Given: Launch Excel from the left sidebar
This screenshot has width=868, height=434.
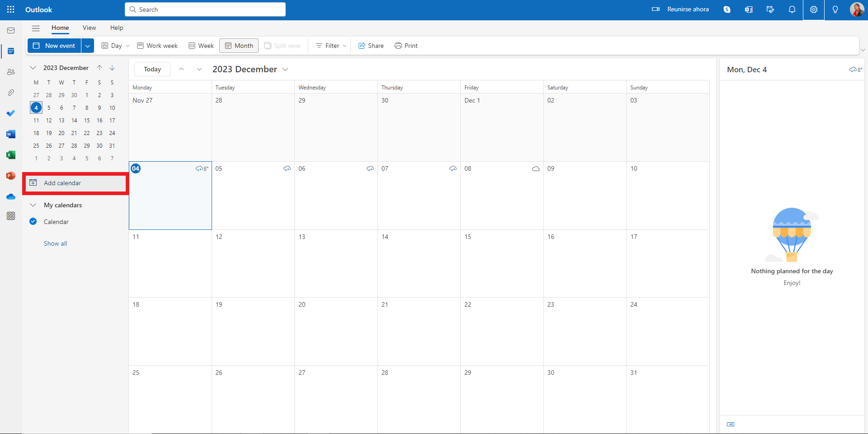Looking at the screenshot, I should [10, 155].
